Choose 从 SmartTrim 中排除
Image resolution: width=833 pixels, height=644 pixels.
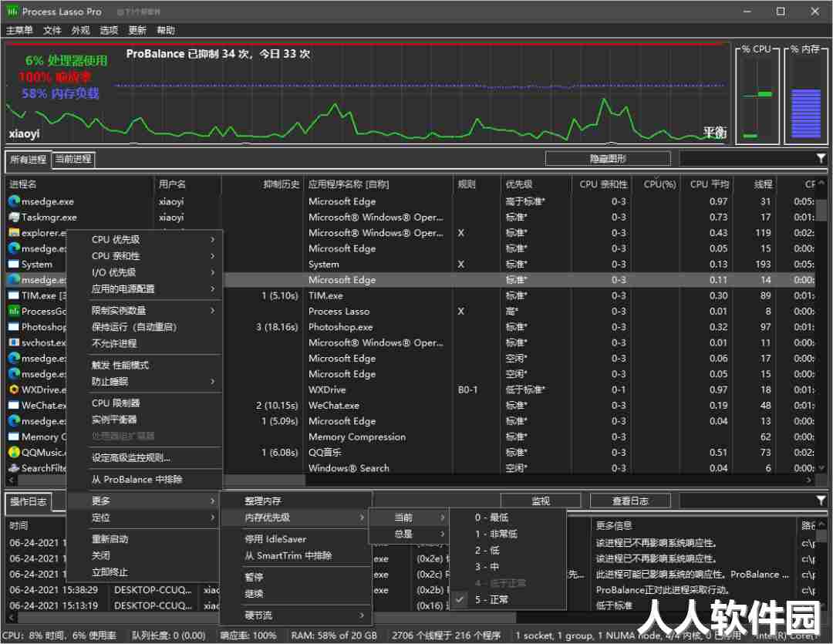click(297, 555)
